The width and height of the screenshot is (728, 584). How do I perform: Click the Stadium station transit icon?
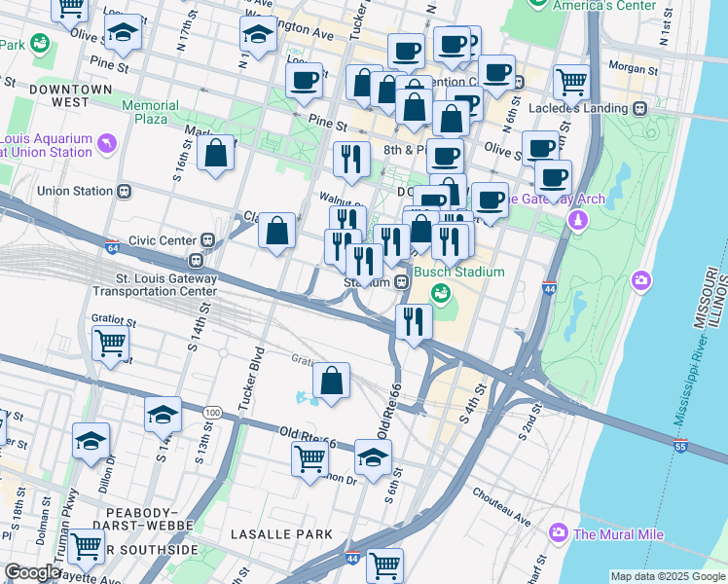(x=402, y=282)
